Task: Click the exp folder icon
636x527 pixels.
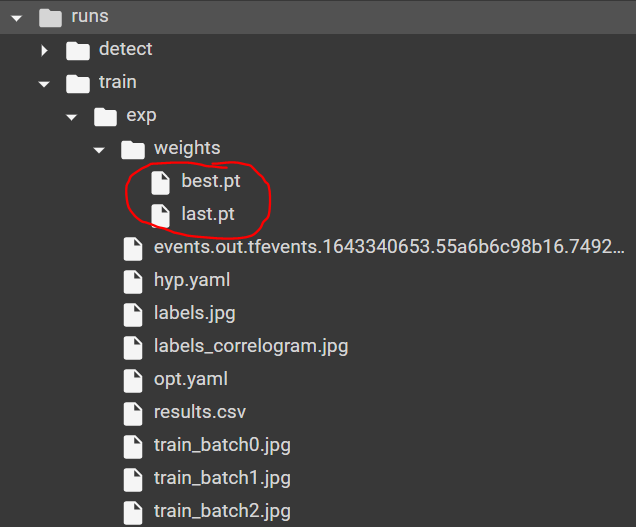Action: click(x=106, y=115)
